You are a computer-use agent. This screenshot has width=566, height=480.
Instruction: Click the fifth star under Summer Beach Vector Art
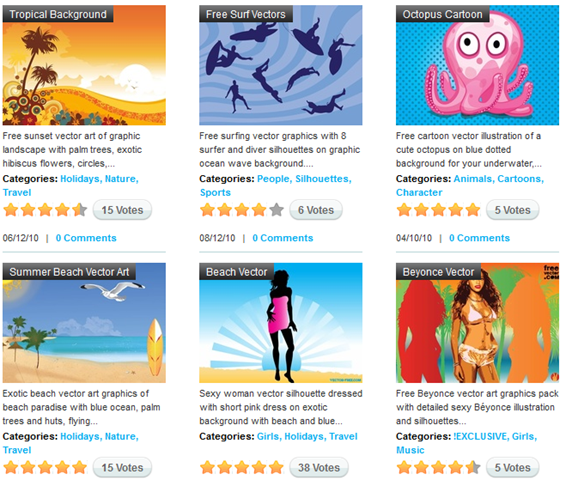tap(79, 467)
